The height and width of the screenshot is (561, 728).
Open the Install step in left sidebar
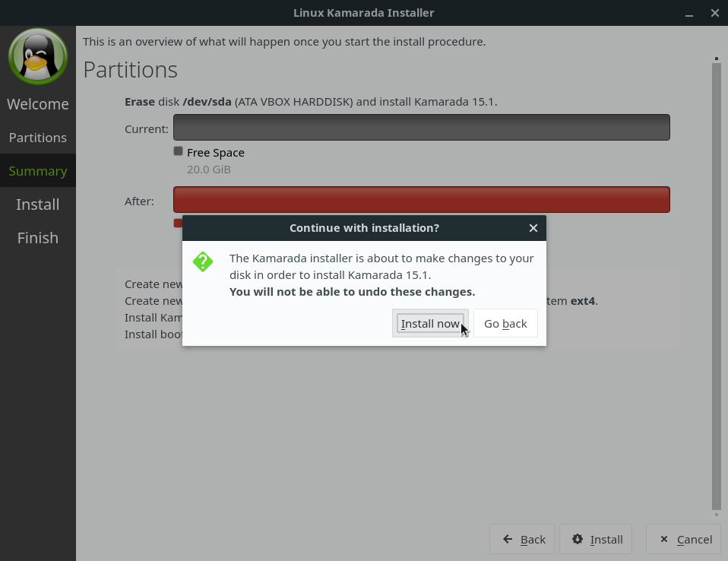click(x=38, y=204)
